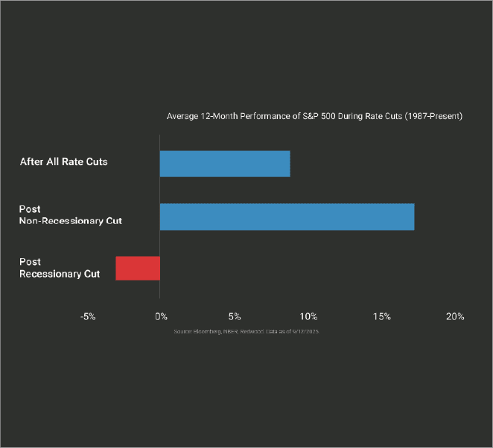Click the "Recessionary Cut" label on the red bar row
The width and height of the screenshot is (493, 448).
click(x=60, y=274)
